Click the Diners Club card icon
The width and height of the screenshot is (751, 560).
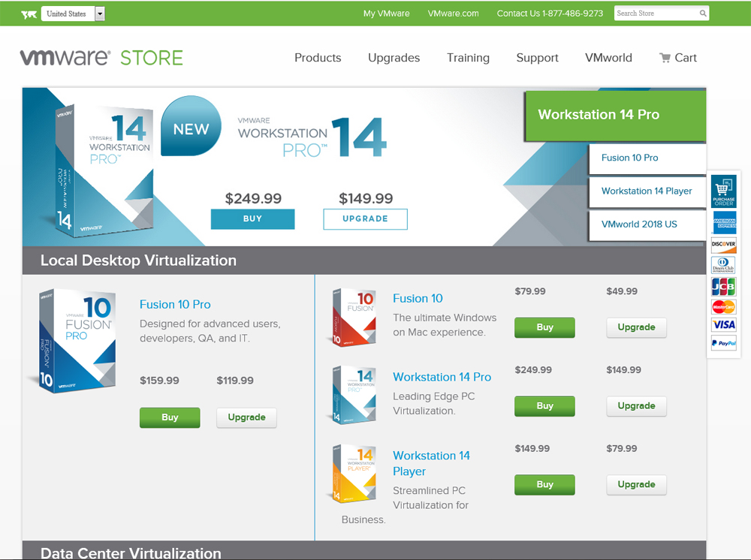click(x=724, y=265)
